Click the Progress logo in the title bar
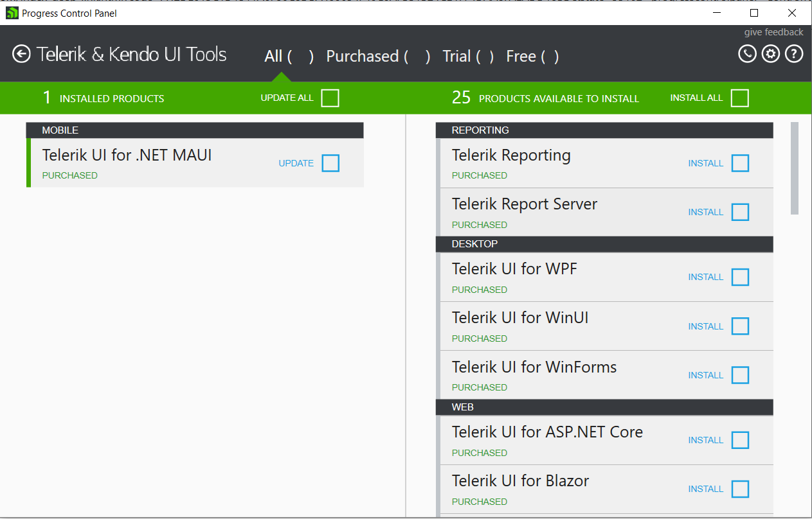This screenshot has width=812, height=519. click(11, 13)
